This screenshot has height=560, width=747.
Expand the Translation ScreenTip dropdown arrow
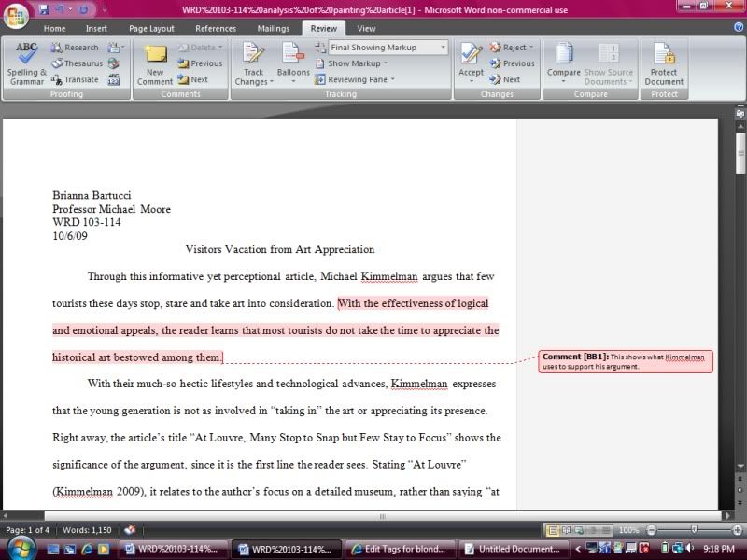point(123,48)
